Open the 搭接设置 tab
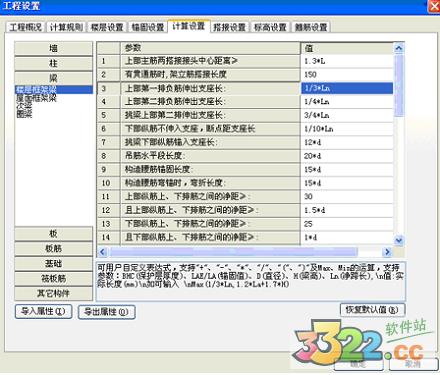The width and height of the screenshot is (440, 375). (229, 27)
